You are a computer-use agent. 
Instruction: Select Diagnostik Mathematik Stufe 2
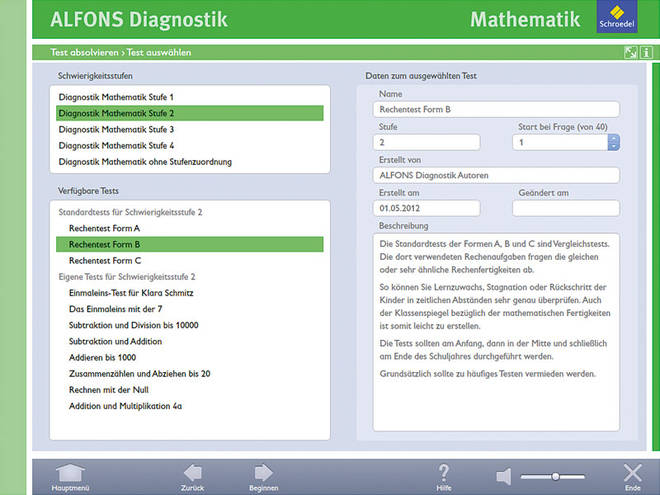point(190,113)
